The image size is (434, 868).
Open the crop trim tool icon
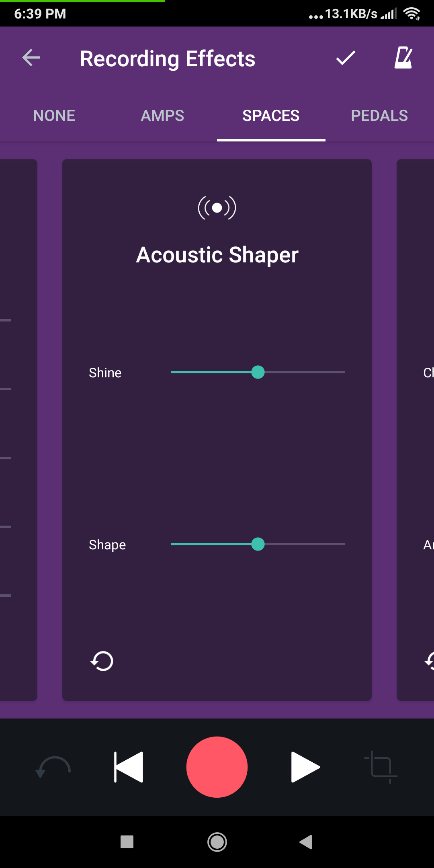[x=381, y=767]
